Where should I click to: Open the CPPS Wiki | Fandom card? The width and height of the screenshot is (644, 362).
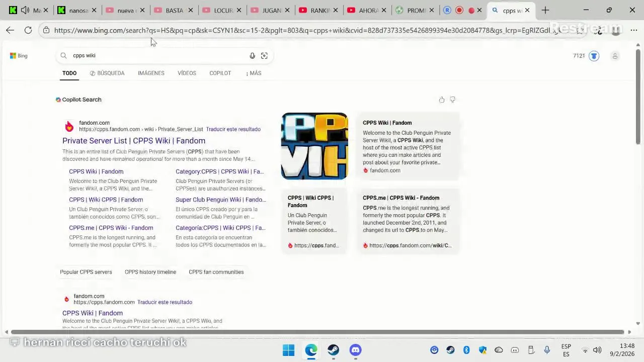[x=408, y=146]
